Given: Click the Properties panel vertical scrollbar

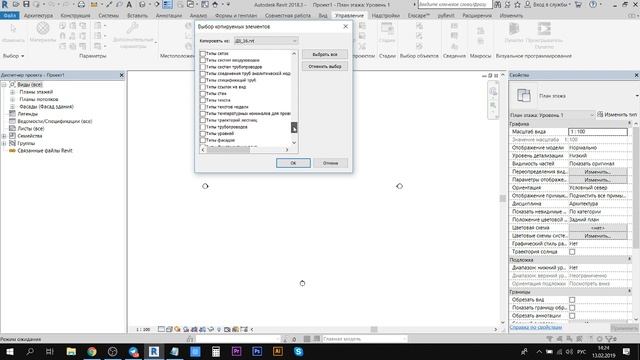Looking at the screenshot, I should click(x=636, y=187).
